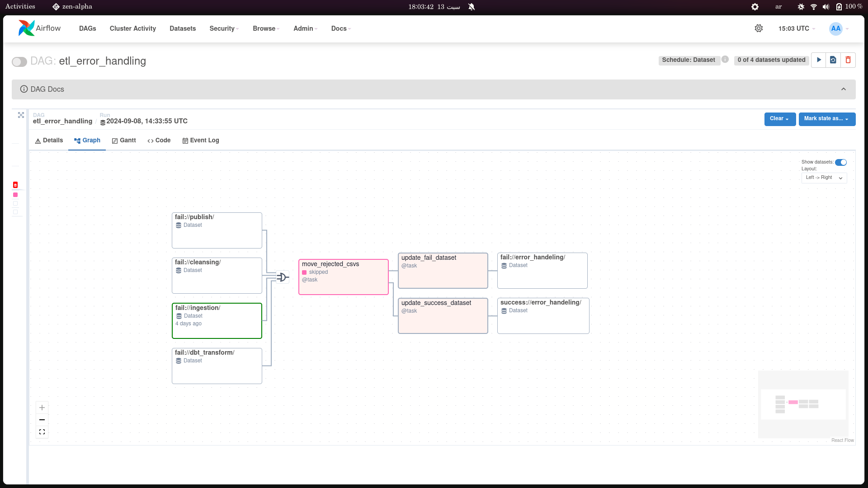Expand the Browse menu
Viewport: 868px width, 488px height.
click(266, 28)
